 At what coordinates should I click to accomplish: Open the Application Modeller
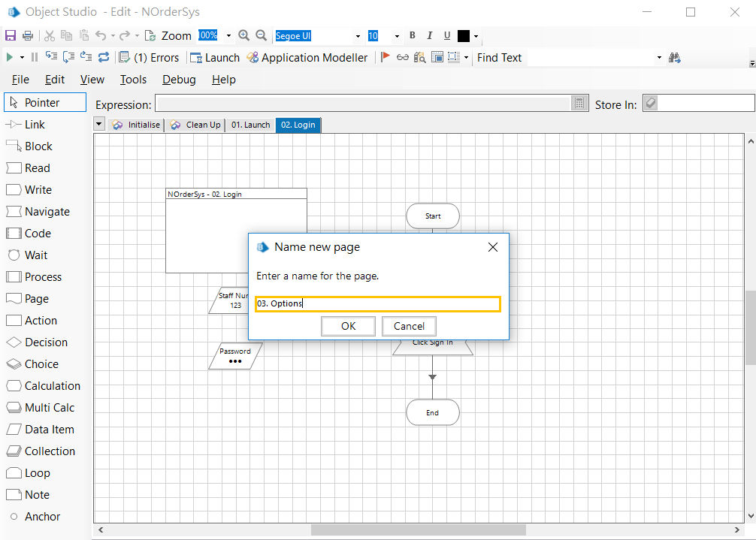click(307, 57)
